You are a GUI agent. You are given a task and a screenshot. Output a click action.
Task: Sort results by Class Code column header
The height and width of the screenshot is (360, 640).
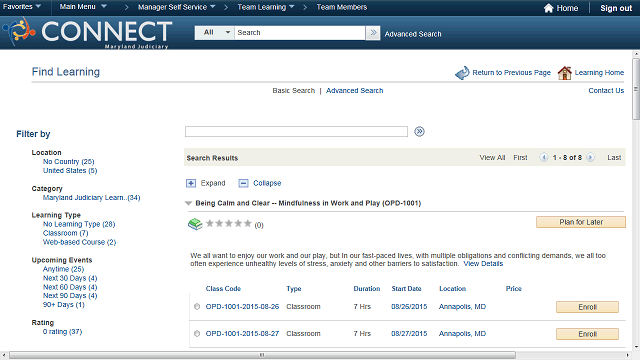pos(223,289)
